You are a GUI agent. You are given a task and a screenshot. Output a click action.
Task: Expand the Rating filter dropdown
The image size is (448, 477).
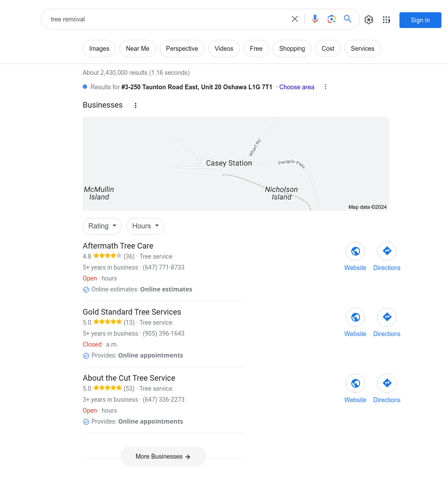click(102, 226)
